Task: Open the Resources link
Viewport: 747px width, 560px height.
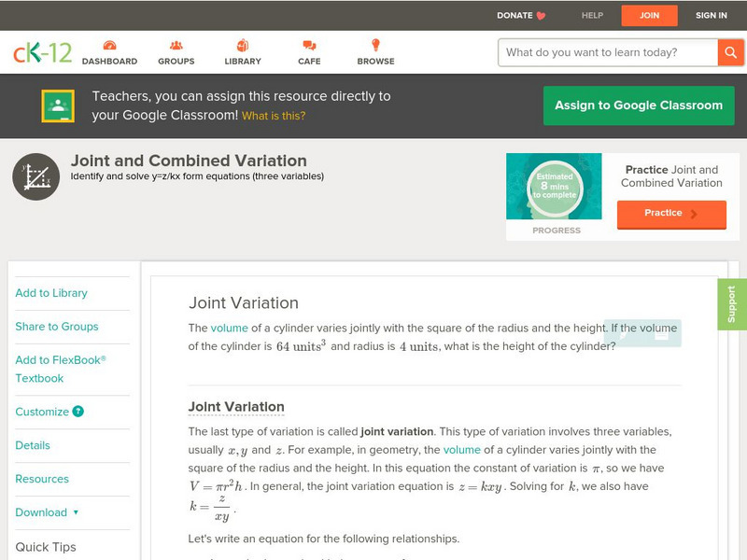Action: (x=42, y=479)
